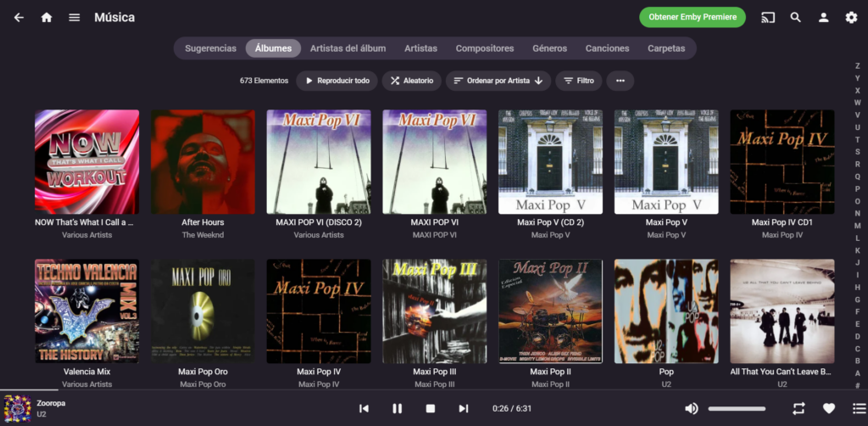
Task: Open the play queue list icon
Action: pyautogui.click(x=859, y=409)
